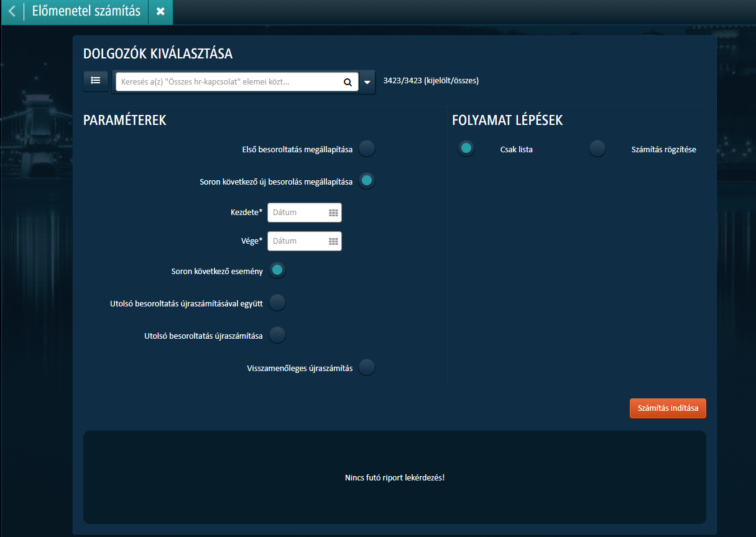The height and width of the screenshot is (537, 756).
Task: Close the Előmenetel számítás tab
Action: pos(160,12)
